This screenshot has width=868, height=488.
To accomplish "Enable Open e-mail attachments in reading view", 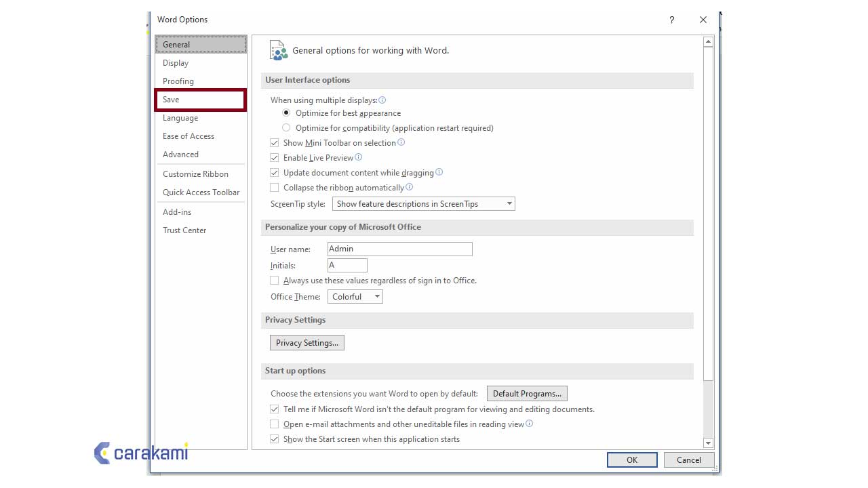I will coord(275,424).
